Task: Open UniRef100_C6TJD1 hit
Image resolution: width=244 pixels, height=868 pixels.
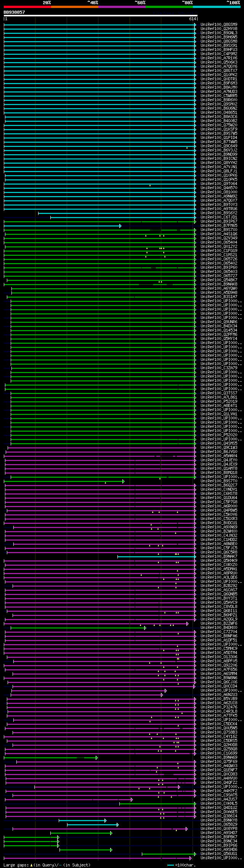Action: click(x=219, y=217)
